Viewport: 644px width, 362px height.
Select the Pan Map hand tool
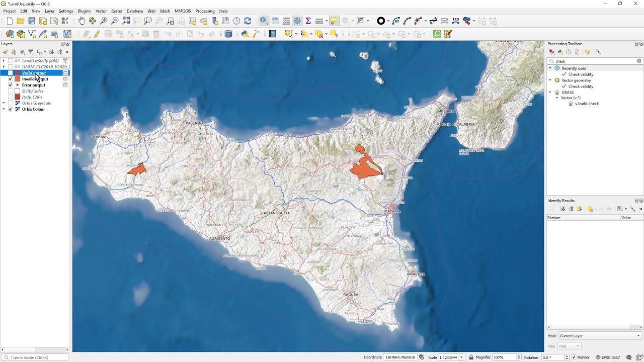[82, 21]
